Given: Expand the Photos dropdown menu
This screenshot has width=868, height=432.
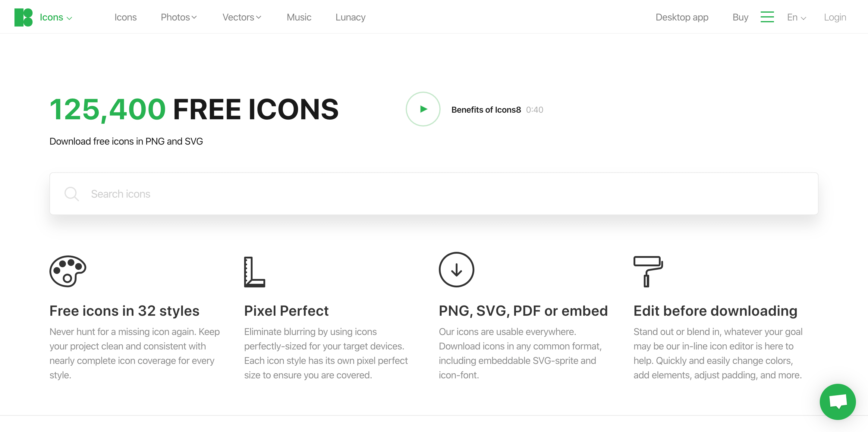Looking at the screenshot, I should click(178, 17).
